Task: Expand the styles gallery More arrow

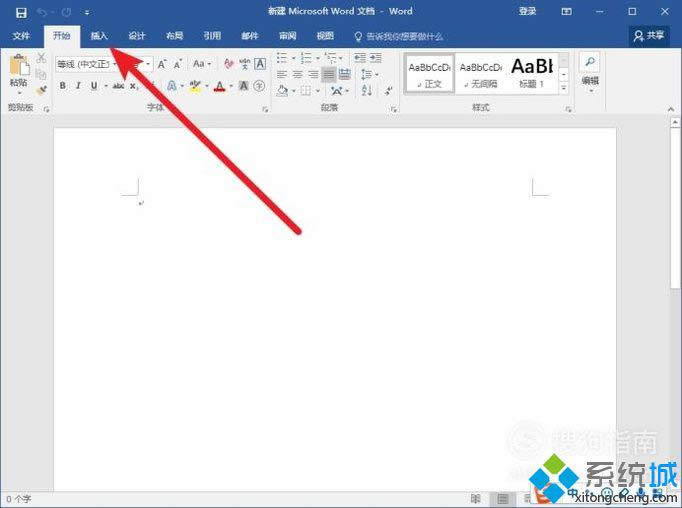Action: coord(564,88)
